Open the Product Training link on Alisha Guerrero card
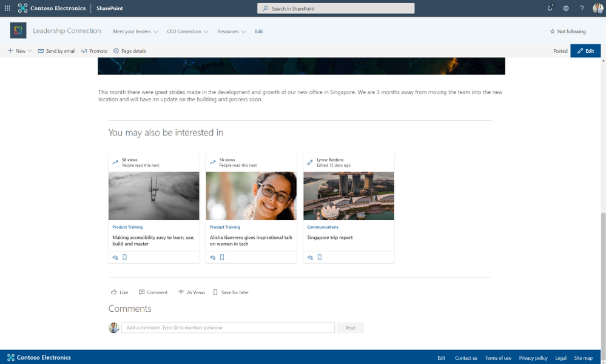Image resolution: width=606 pixels, height=364 pixels. 225,227
